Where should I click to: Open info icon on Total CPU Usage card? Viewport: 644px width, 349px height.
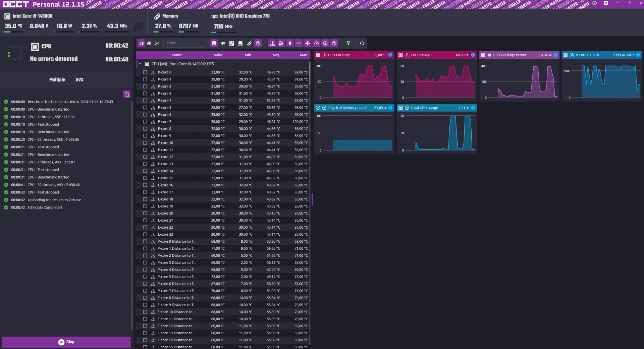pos(473,108)
